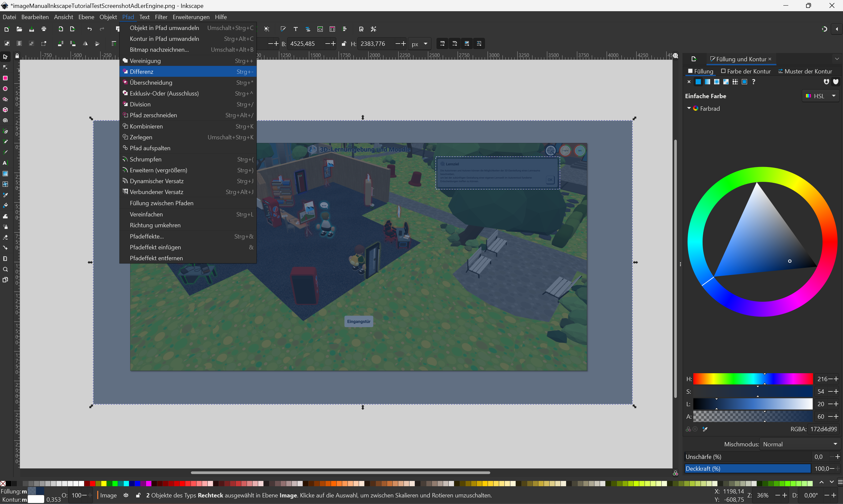Select the Spray tool
The width and height of the screenshot is (843, 504).
(5, 227)
